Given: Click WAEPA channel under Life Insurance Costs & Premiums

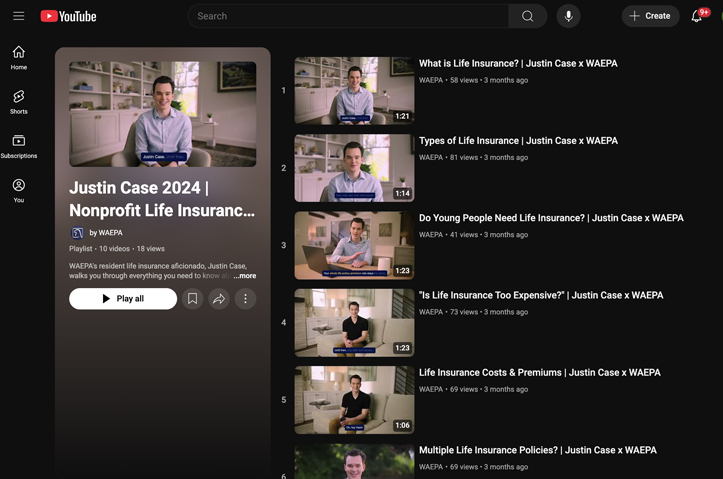Looking at the screenshot, I should pyautogui.click(x=431, y=390).
